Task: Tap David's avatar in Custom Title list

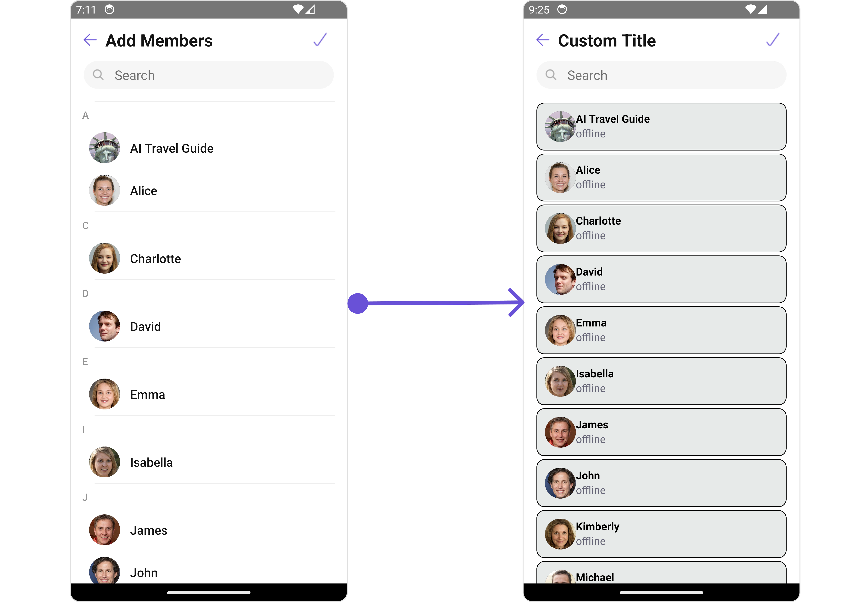Action: [560, 280]
